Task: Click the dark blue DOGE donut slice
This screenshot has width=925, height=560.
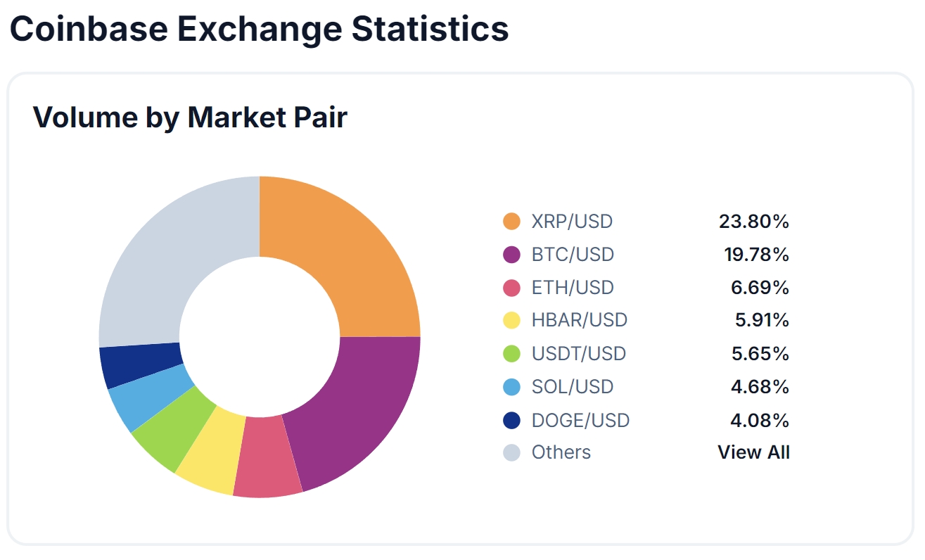Action: coord(141,364)
